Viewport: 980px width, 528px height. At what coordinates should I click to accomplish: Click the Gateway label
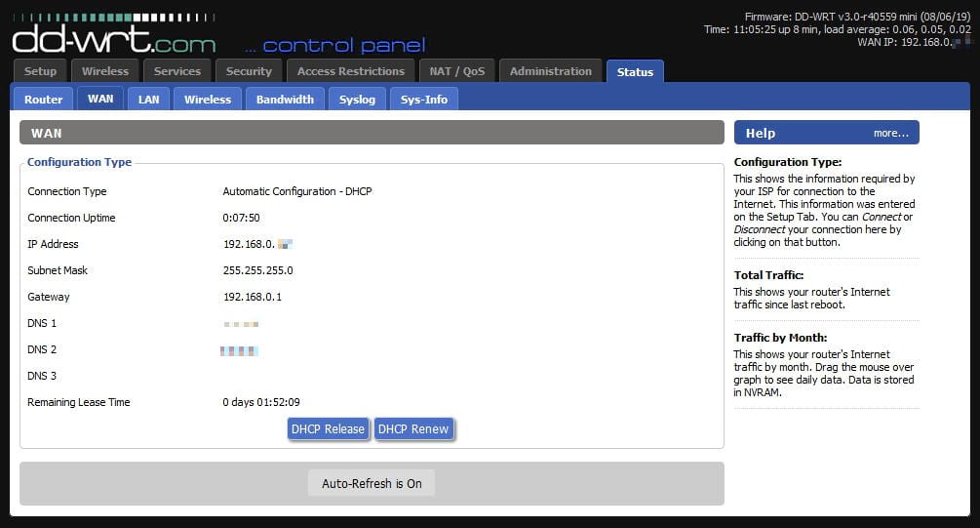pyautogui.click(x=49, y=297)
